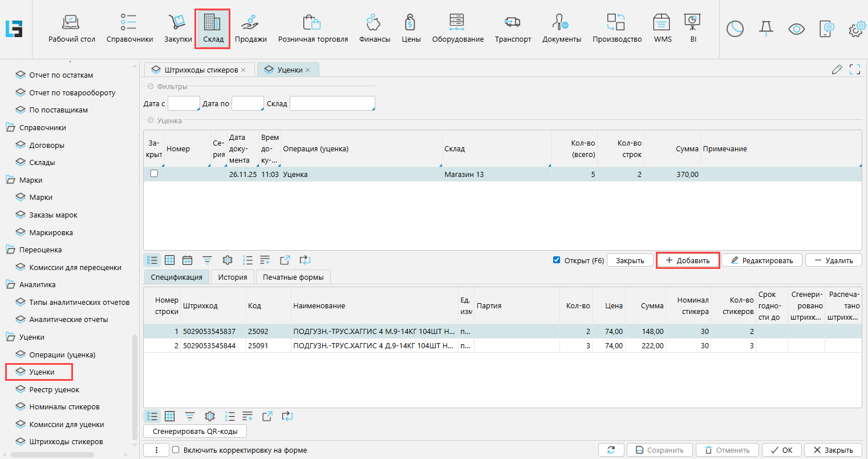Switch to the История tab
This screenshot has height=459, width=868.
point(232,277)
